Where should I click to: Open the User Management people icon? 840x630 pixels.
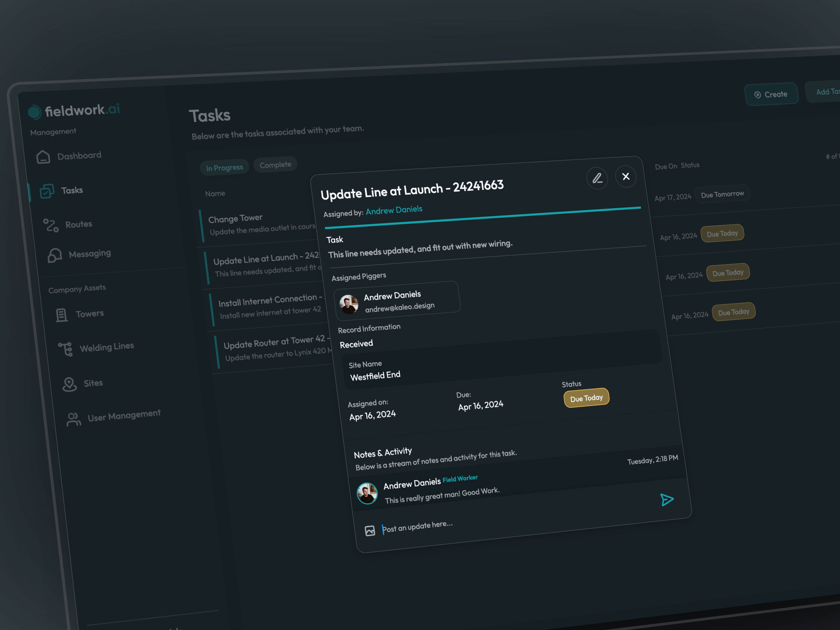pyautogui.click(x=74, y=419)
